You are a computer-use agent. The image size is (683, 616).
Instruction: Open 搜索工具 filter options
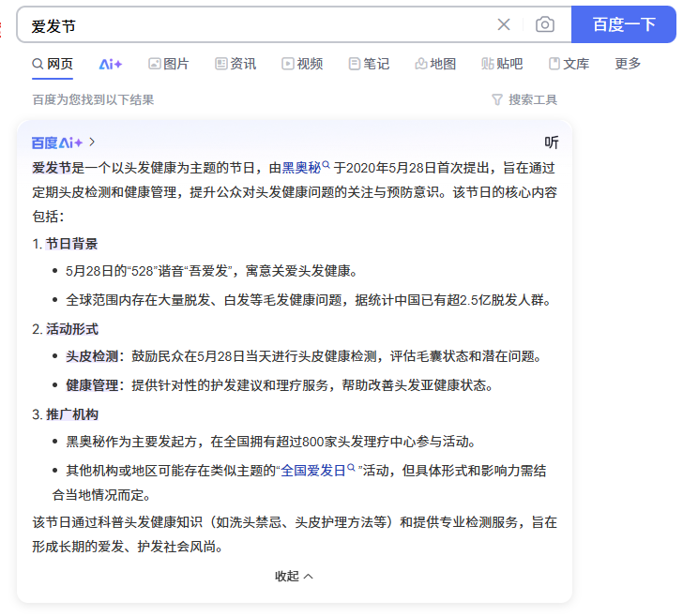(524, 99)
